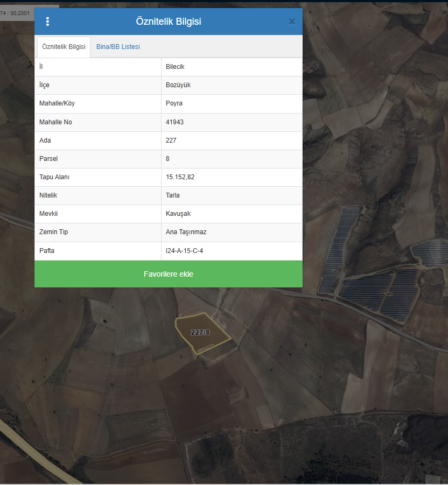Screen dimensions: 448x485
Task: Select the Öznitelik Bilgisi tab
Action: click(64, 47)
